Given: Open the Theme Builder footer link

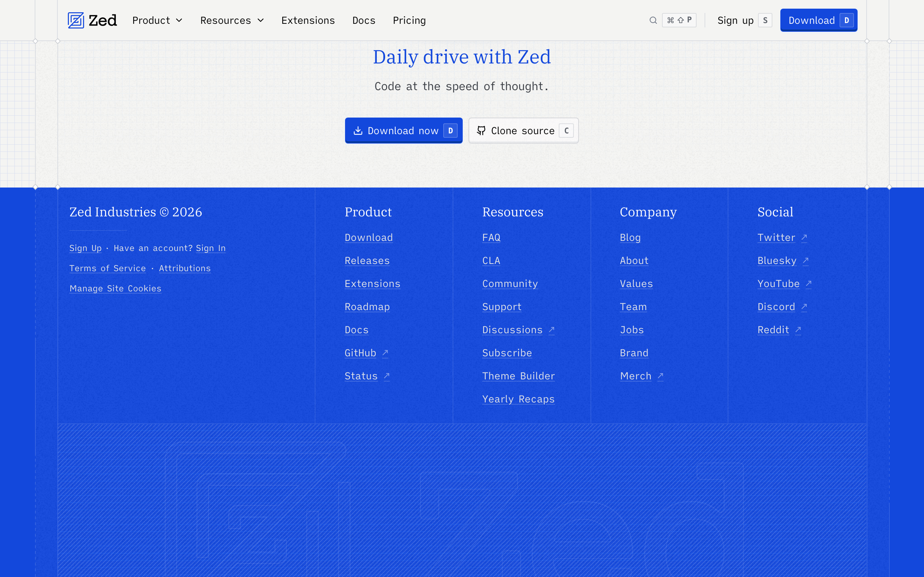Looking at the screenshot, I should tap(518, 376).
